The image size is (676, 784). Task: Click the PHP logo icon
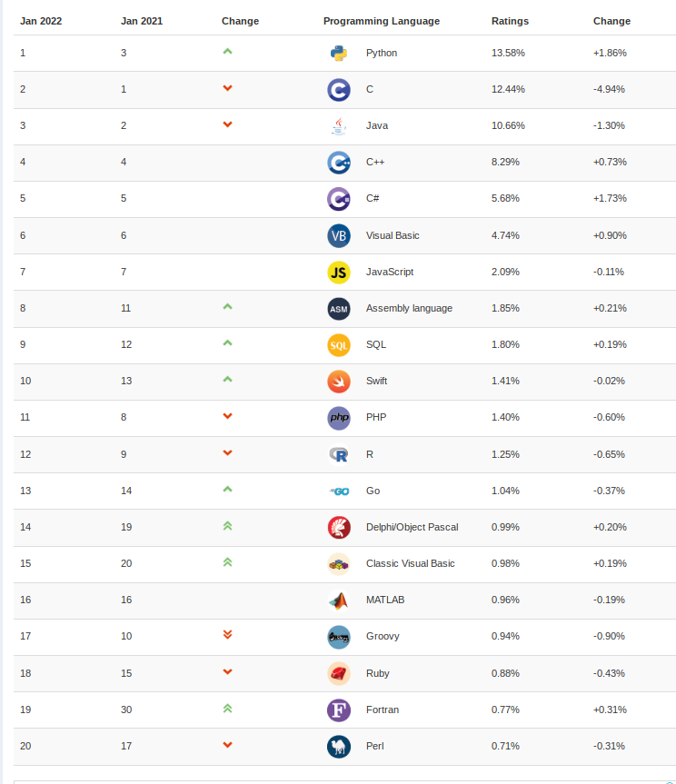pos(339,418)
